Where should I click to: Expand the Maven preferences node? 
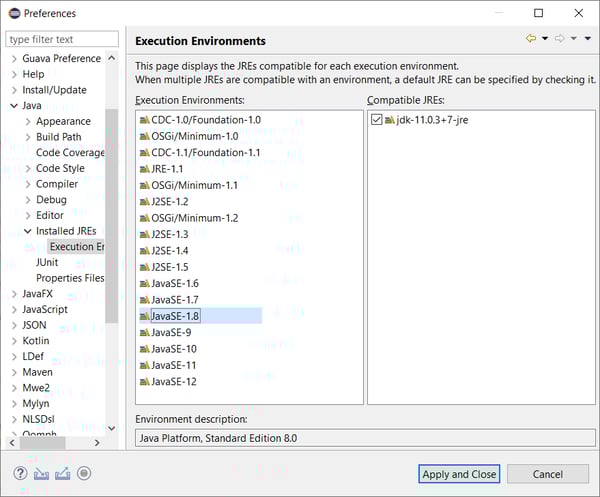pos(13,372)
